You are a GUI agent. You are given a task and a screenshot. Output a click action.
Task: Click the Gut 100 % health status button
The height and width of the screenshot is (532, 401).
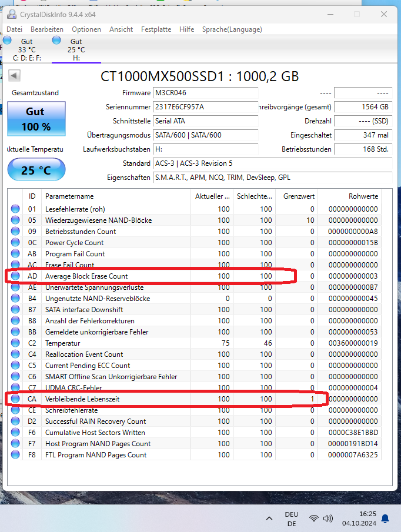tap(36, 119)
